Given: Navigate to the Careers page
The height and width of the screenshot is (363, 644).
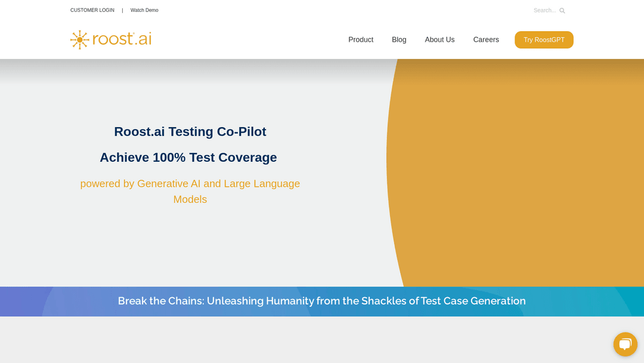Looking at the screenshot, I should tap(486, 39).
